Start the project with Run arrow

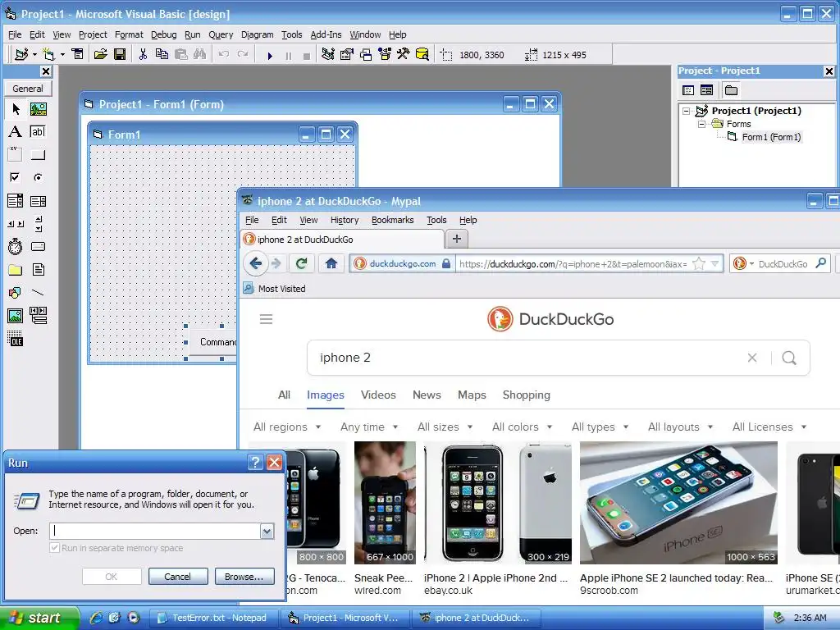270,55
